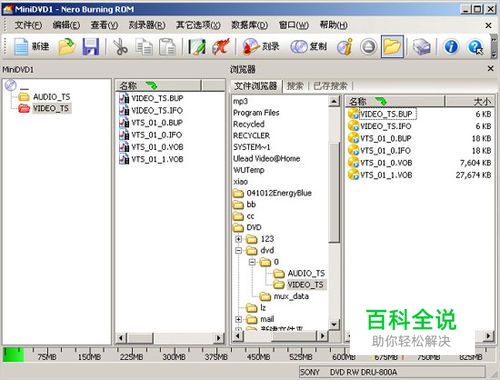This screenshot has height=380, width=500.
Task: Toggle the file browser folder icon
Action: point(392,46)
